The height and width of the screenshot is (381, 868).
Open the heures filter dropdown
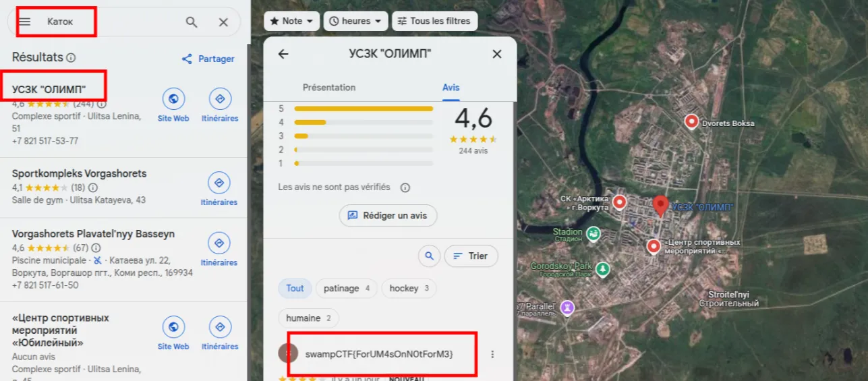pos(356,21)
